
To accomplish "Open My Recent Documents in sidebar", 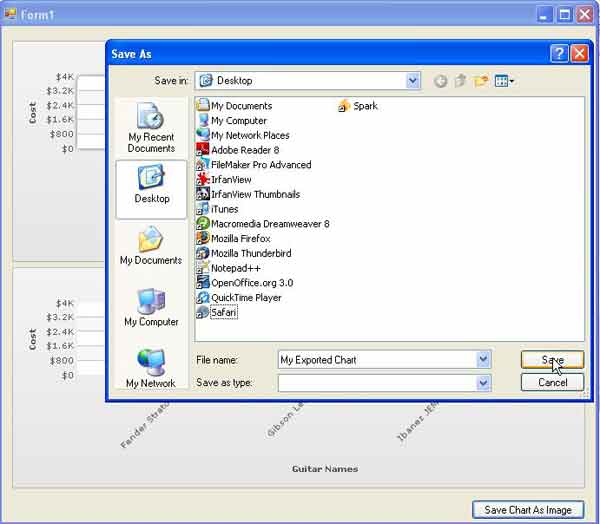I will pyautogui.click(x=151, y=127).
